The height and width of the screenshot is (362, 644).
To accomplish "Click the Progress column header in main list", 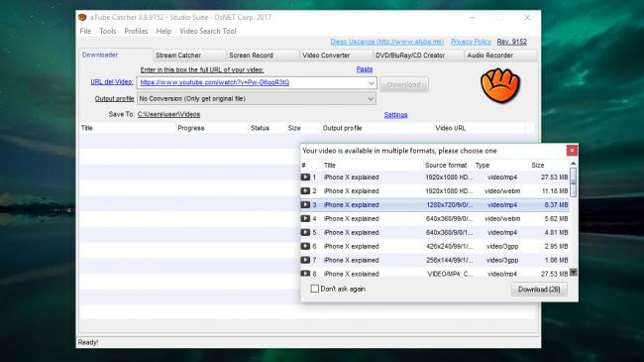I will pyautogui.click(x=191, y=128).
